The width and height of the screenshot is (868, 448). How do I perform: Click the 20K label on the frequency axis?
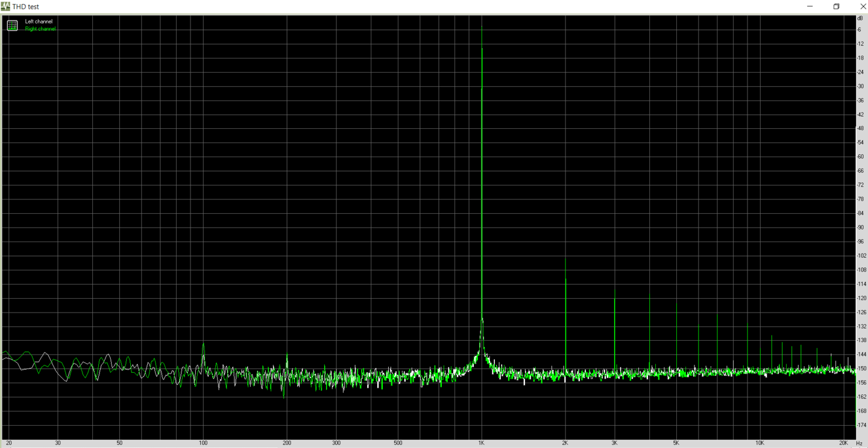[843, 443]
